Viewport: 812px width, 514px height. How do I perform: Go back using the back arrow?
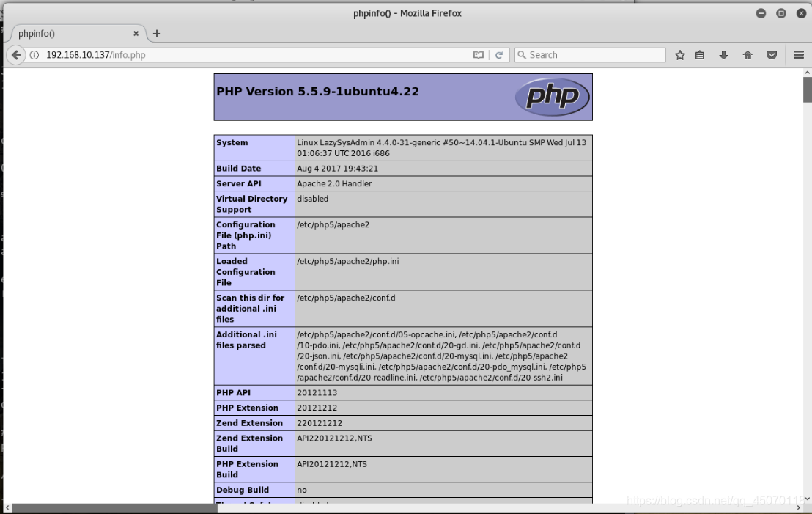[16, 55]
